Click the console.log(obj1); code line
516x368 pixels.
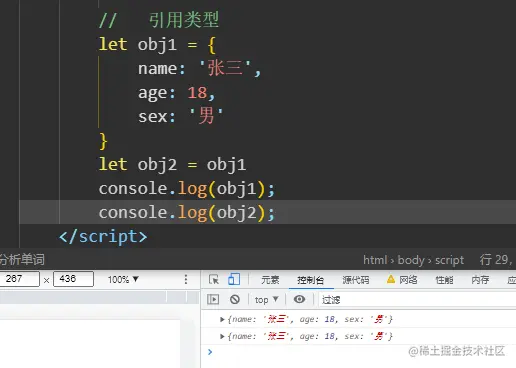(x=187, y=189)
